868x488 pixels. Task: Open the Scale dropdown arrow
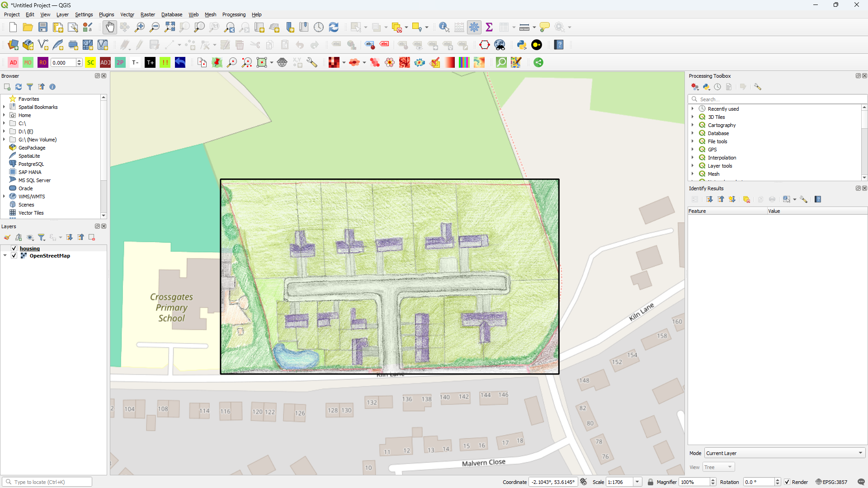point(637,482)
